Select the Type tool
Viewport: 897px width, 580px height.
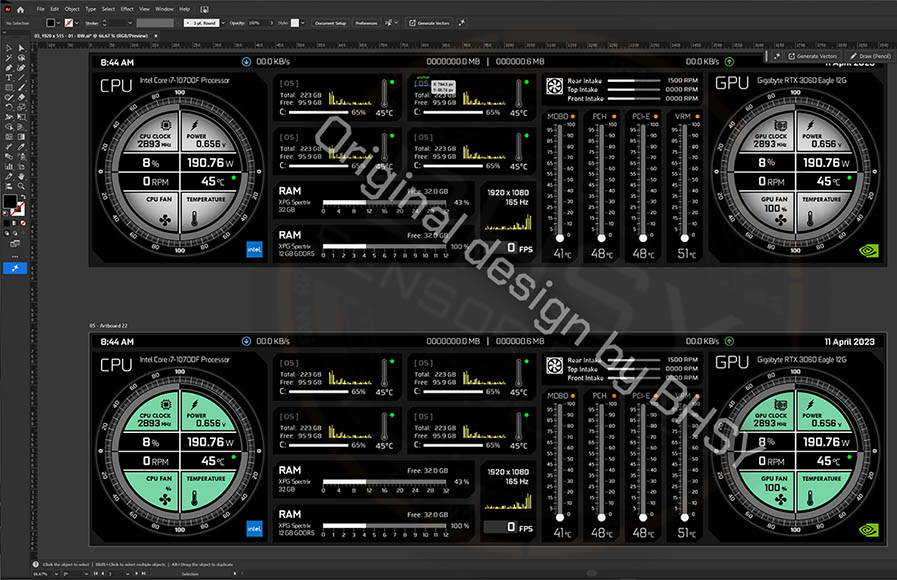coord(9,77)
